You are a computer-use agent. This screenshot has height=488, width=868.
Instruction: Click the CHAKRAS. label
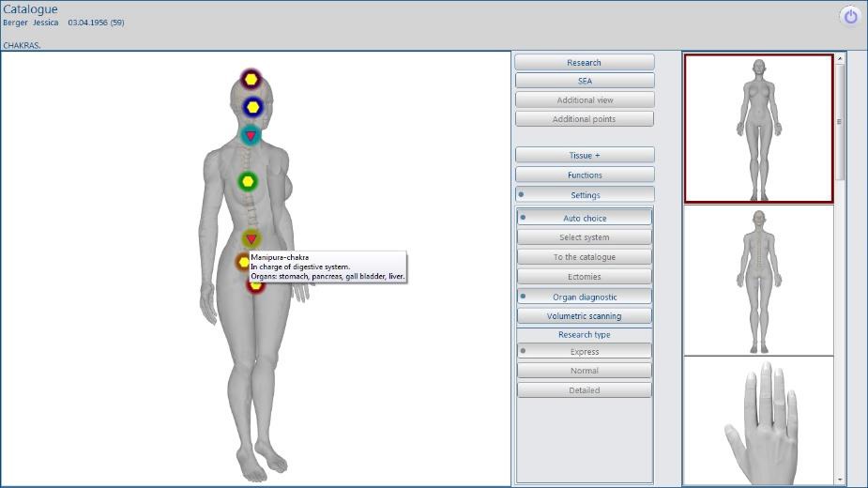pos(22,45)
